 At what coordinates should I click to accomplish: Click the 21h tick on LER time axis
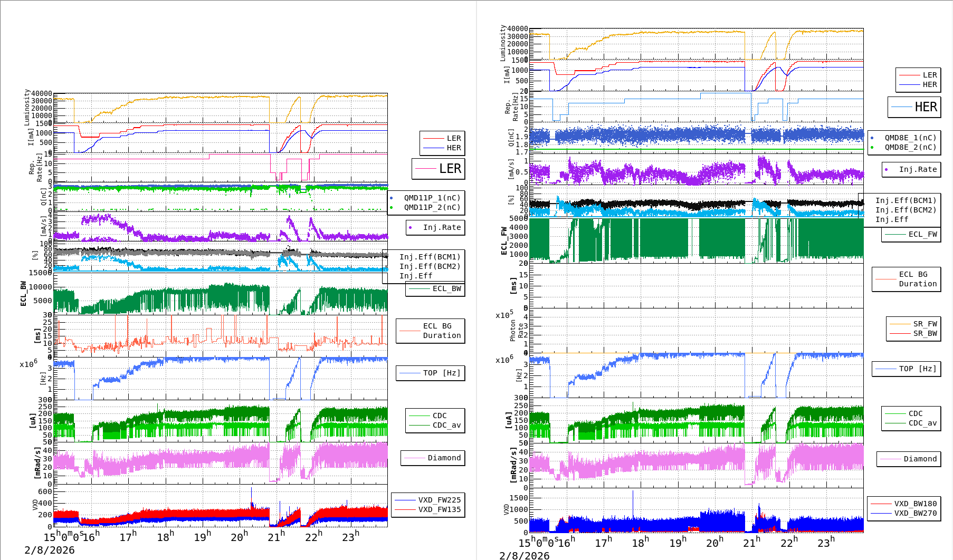pos(276,537)
